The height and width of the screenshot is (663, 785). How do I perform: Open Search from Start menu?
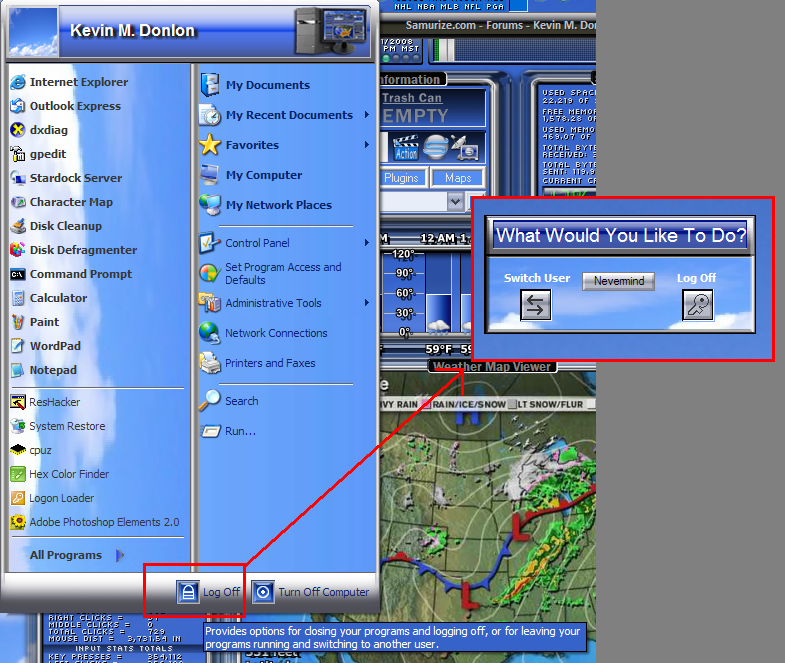tap(229, 401)
